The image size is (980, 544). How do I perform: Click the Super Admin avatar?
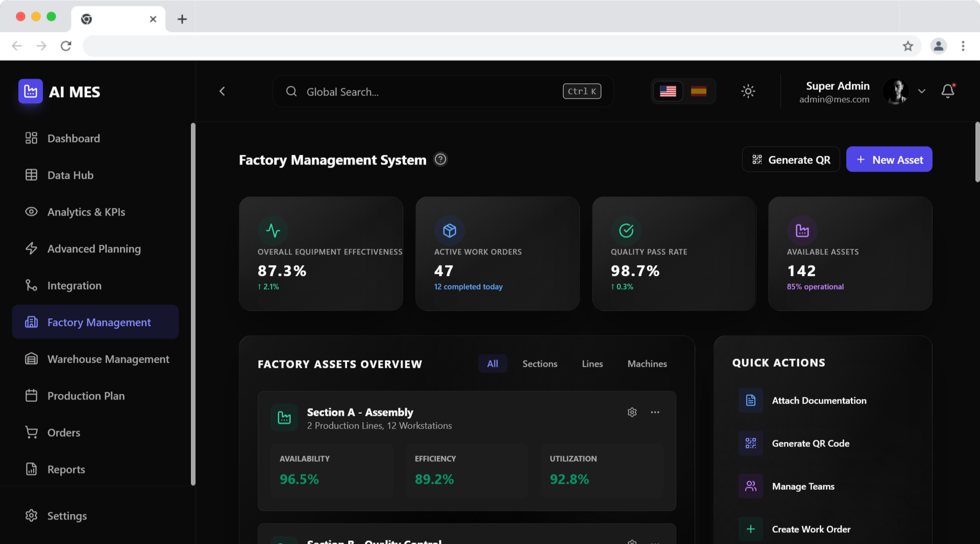point(896,91)
